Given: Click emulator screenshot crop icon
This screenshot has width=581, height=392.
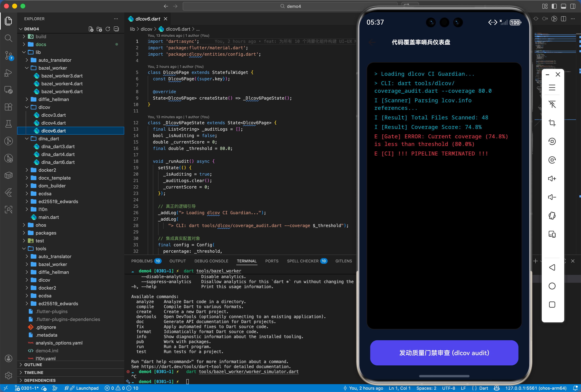Looking at the screenshot, I should coord(552,123).
